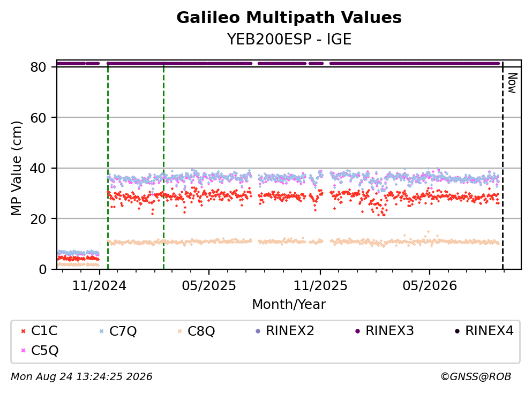Click the YEB200ESP - IGE subtitle
This screenshot has width=532, height=393.
pos(289,39)
